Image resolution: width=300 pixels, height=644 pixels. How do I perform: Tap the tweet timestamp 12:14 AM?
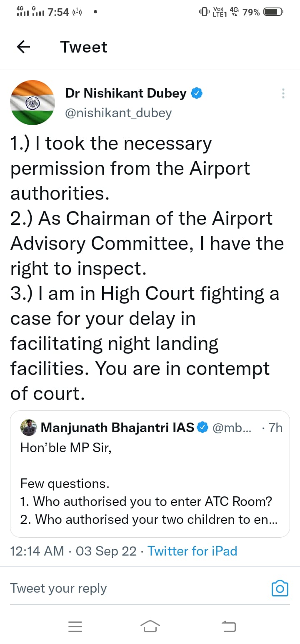37,551
